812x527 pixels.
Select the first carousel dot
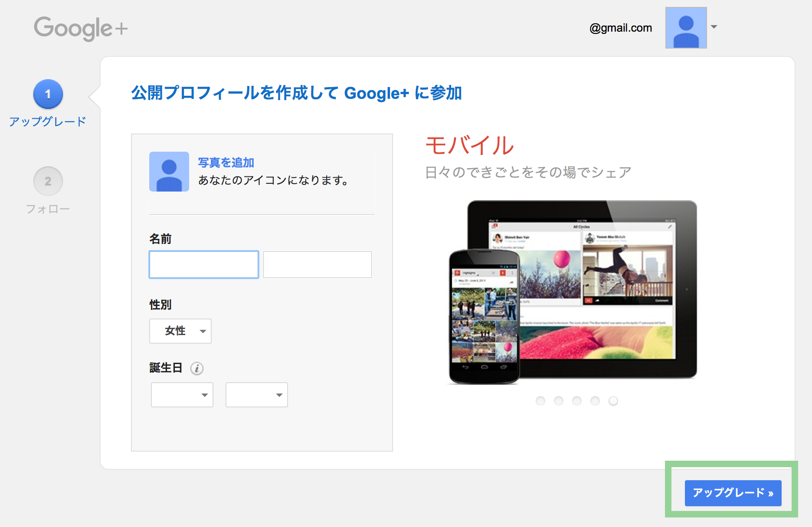pos(540,401)
